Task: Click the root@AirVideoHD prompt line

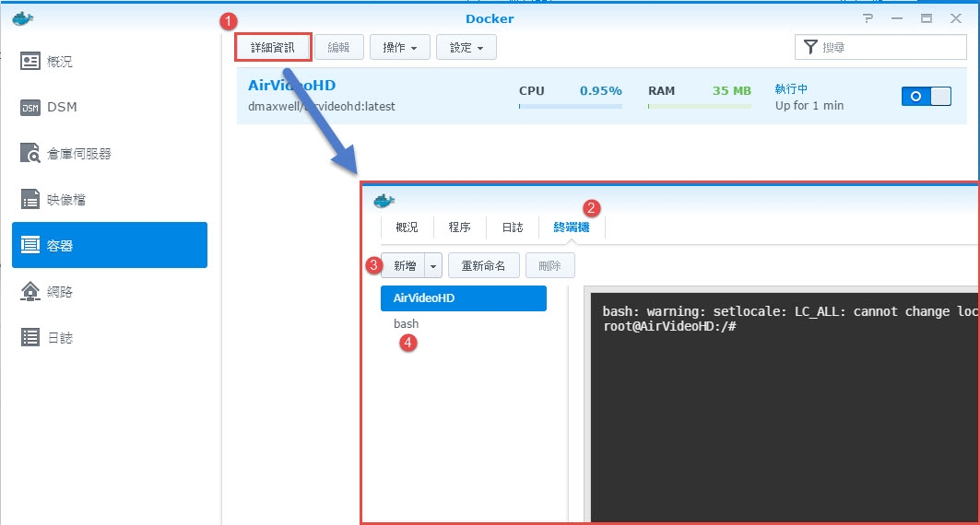Action: 669,326
